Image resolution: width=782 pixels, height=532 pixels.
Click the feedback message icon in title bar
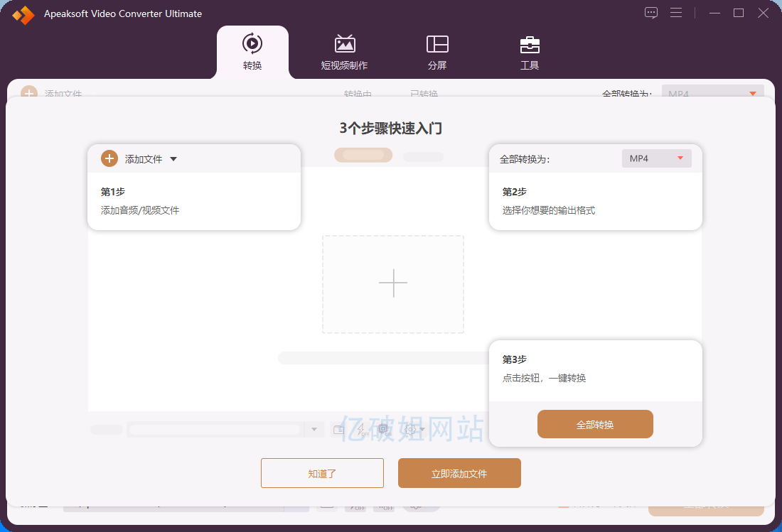pyautogui.click(x=650, y=13)
